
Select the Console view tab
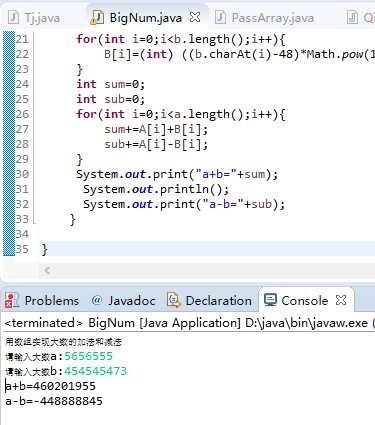point(305,301)
